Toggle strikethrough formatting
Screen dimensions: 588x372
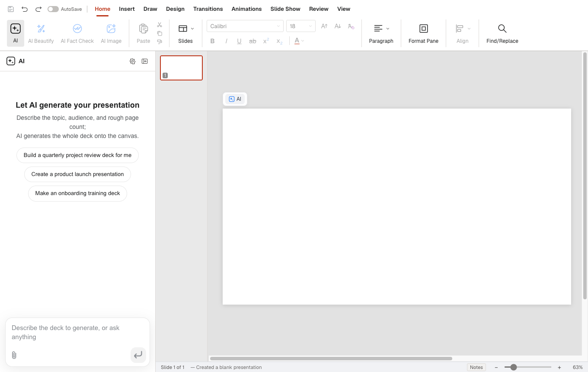point(253,41)
